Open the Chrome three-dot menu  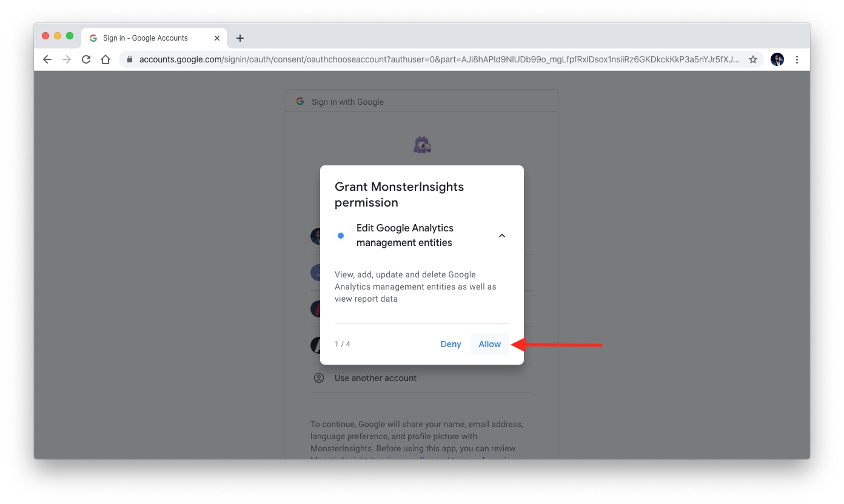[x=797, y=59]
